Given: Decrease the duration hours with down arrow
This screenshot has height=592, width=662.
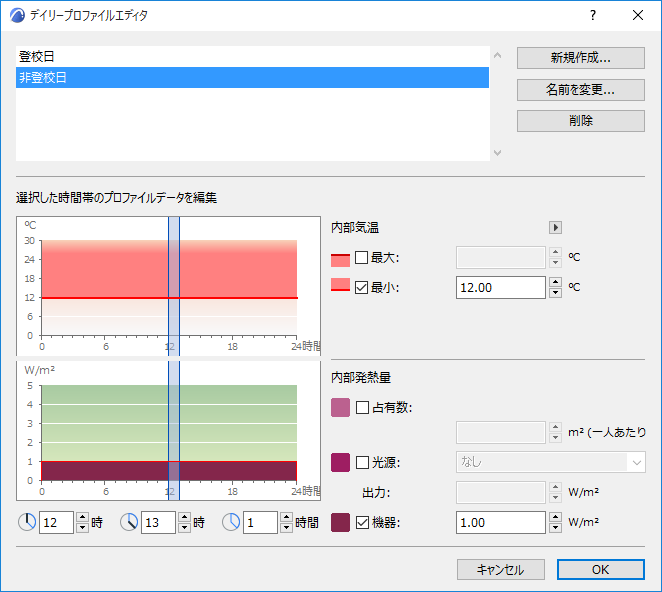Looking at the screenshot, I should pos(286,528).
